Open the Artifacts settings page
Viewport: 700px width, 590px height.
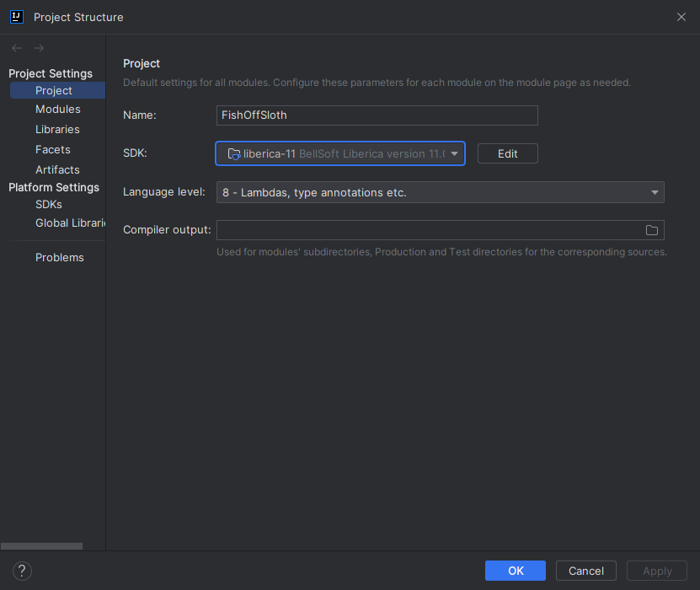tap(56, 169)
